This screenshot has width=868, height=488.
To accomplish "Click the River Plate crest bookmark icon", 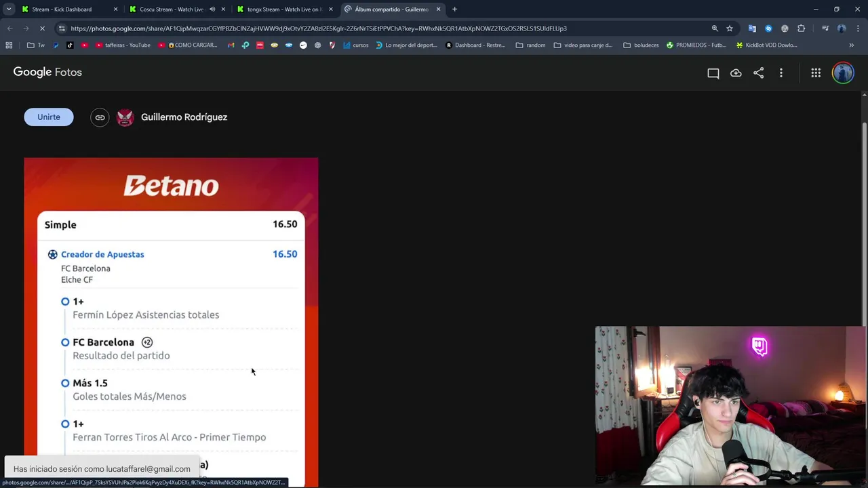I will click(332, 45).
